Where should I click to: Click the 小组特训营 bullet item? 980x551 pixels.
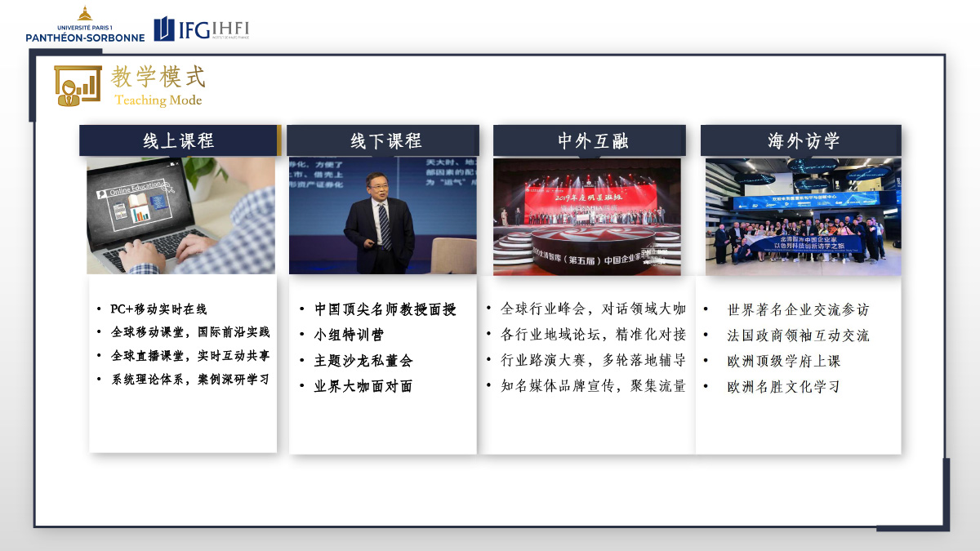point(349,335)
